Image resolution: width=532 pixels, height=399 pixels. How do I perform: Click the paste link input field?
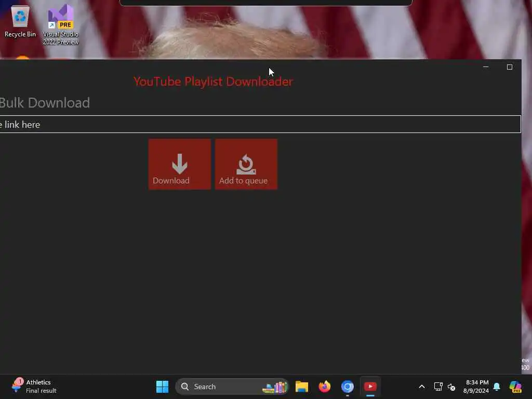coord(260,124)
